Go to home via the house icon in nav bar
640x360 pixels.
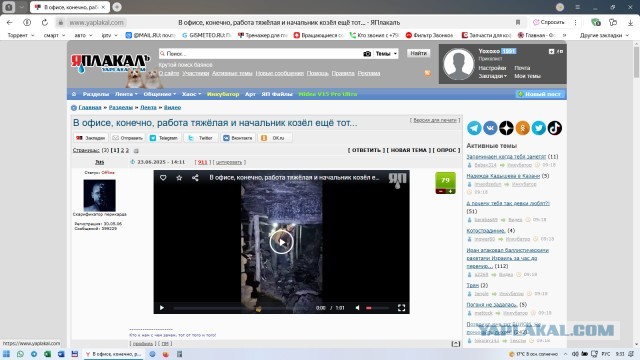(x=74, y=94)
